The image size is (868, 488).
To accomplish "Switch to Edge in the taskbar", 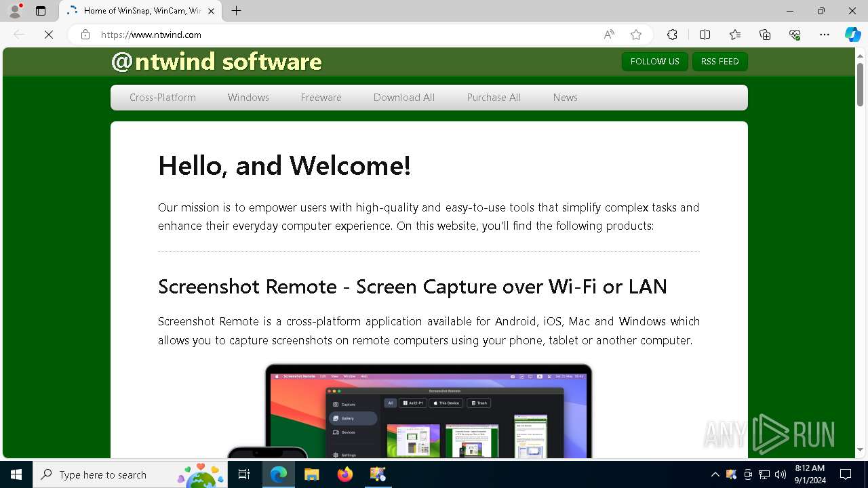I will [x=279, y=474].
